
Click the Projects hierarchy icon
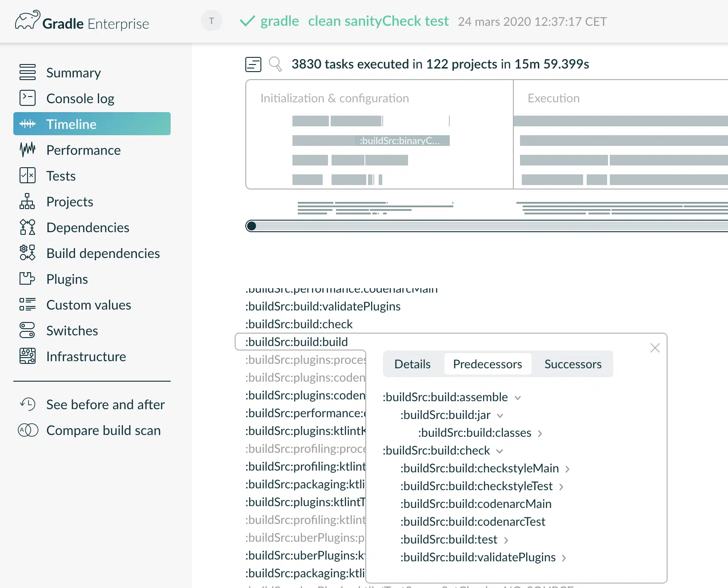pos(28,201)
